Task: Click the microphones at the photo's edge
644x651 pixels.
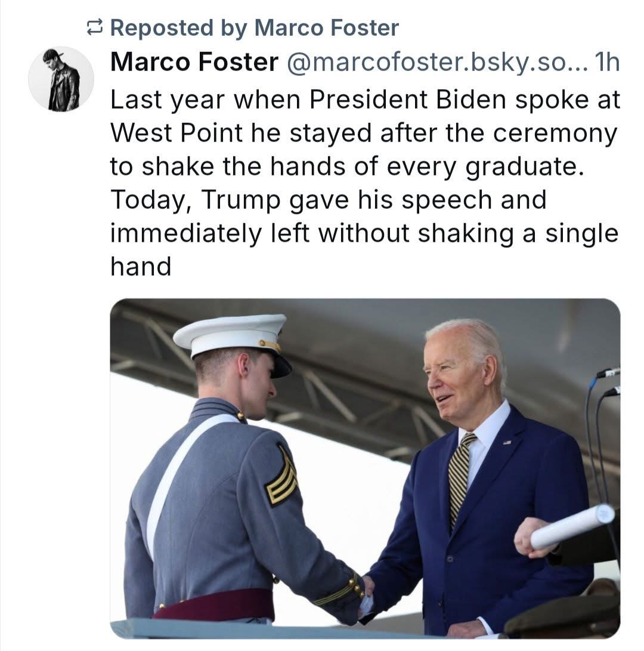Action: 608,381
